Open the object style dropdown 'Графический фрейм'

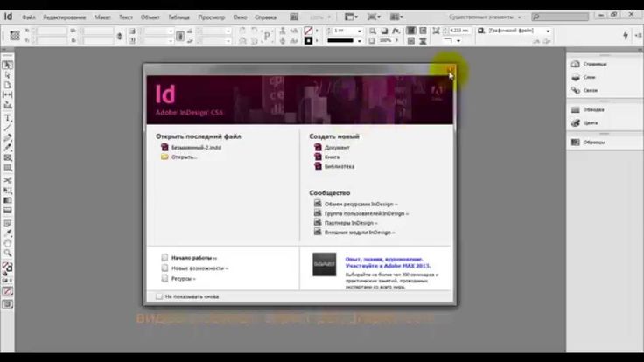548,31
